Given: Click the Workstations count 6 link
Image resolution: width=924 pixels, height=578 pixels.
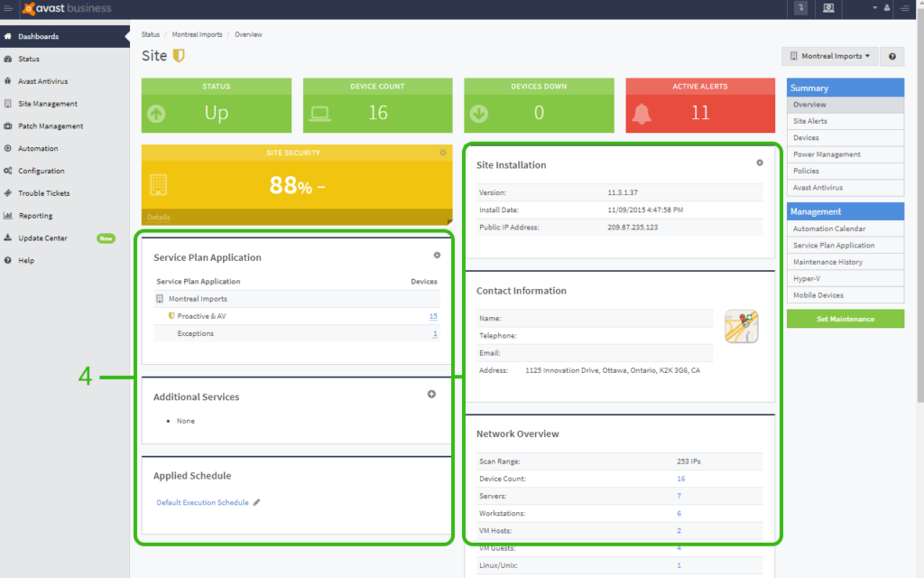Looking at the screenshot, I should [x=679, y=514].
